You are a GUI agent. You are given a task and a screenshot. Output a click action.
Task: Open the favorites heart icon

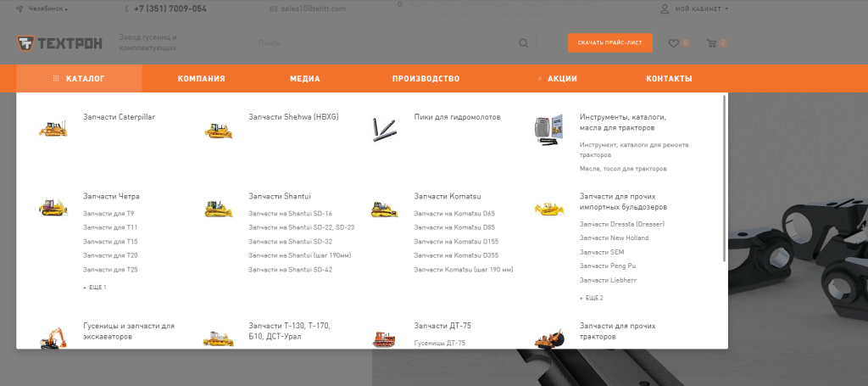673,43
